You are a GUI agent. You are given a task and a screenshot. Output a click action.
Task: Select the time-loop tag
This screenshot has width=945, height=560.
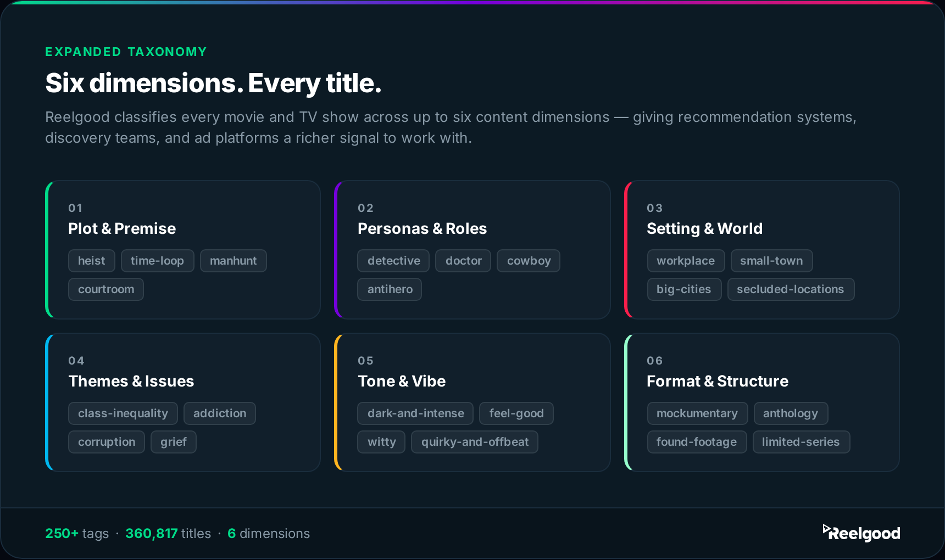coord(157,261)
